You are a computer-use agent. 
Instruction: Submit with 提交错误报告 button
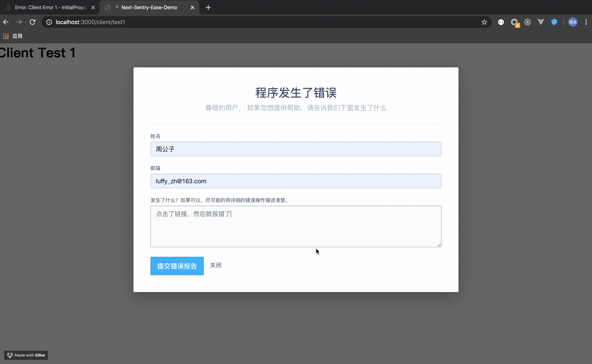pyautogui.click(x=177, y=266)
